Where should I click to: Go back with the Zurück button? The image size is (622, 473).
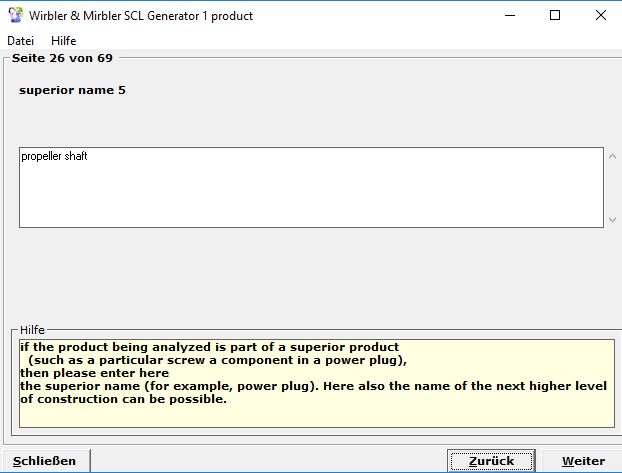point(484,461)
